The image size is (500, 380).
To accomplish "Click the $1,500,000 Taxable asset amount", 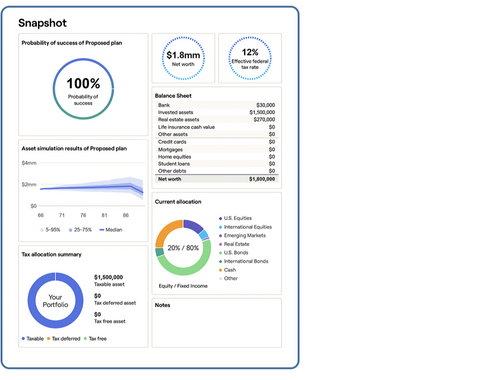I will coord(109,277).
